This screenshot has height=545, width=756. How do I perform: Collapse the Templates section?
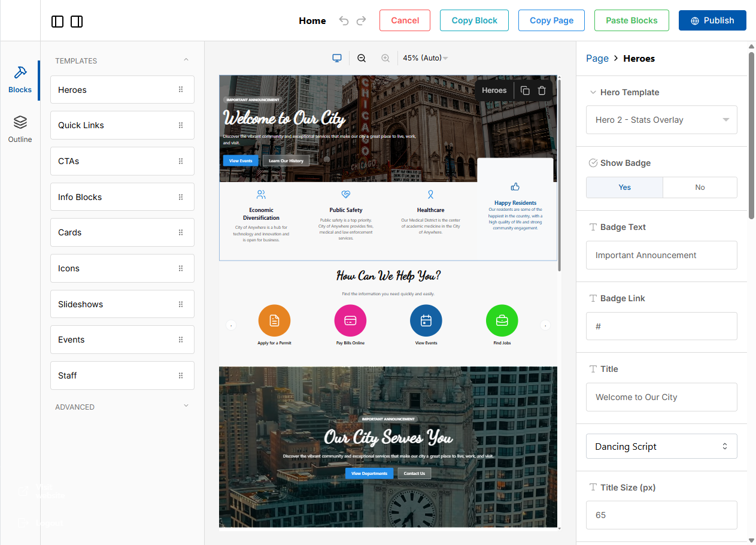pyautogui.click(x=186, y=60)
